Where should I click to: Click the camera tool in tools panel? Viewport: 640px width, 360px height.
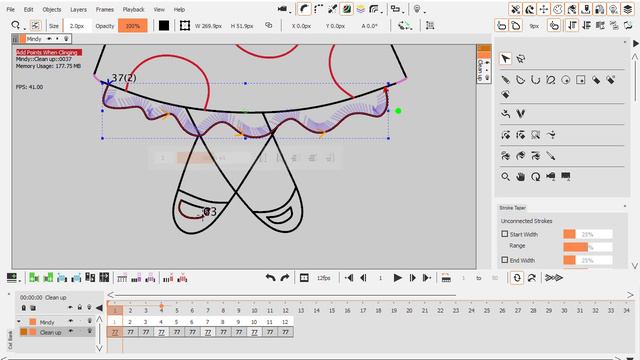pyautogui.click(x=551, y=177)
